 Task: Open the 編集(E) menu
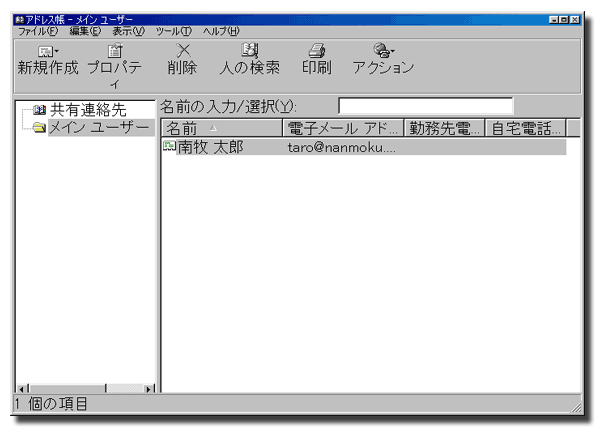pos(85,31)
